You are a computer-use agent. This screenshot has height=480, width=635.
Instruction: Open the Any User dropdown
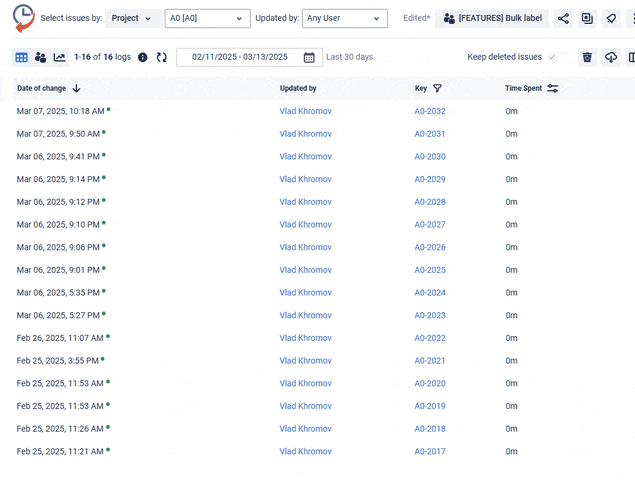coord(344,19)
